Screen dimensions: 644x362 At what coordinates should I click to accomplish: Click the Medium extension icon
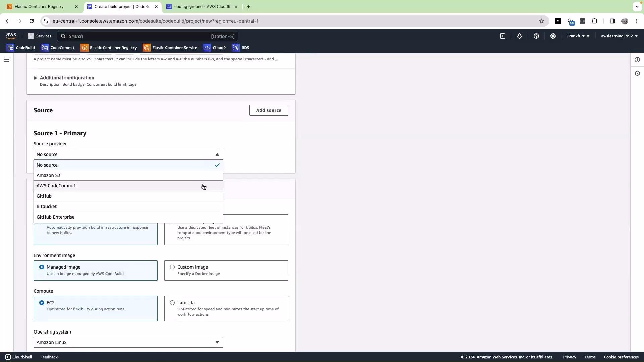(x=558, y=21)
